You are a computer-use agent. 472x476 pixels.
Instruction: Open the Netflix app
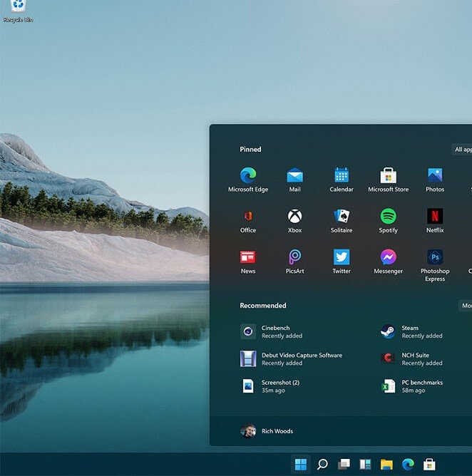click(435, 221)
